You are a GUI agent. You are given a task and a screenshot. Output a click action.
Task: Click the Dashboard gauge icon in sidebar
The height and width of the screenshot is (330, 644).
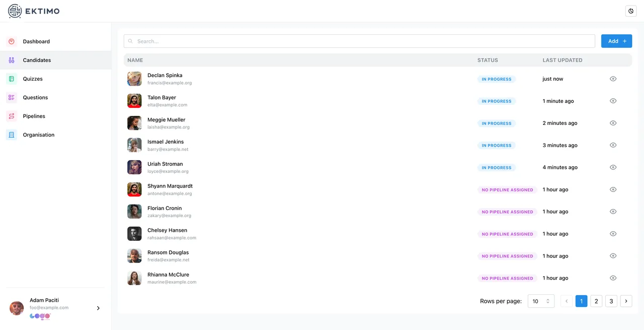click(x=12, y=41)
